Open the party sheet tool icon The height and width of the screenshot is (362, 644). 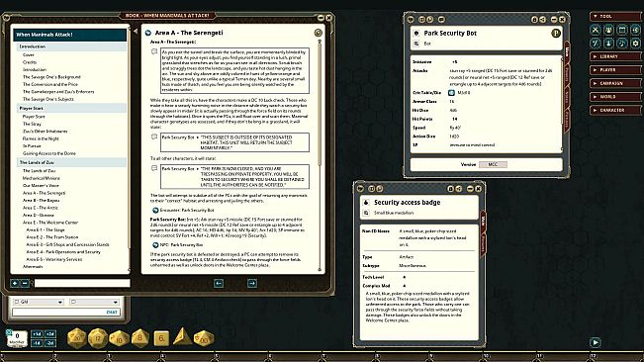(x=608, y=30)
